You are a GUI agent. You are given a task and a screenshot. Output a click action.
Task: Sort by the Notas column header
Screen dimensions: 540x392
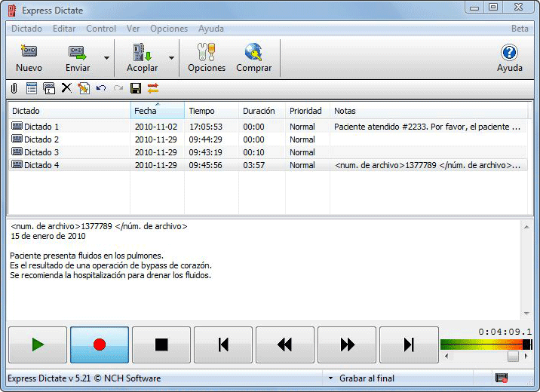[x=429, y=111]
